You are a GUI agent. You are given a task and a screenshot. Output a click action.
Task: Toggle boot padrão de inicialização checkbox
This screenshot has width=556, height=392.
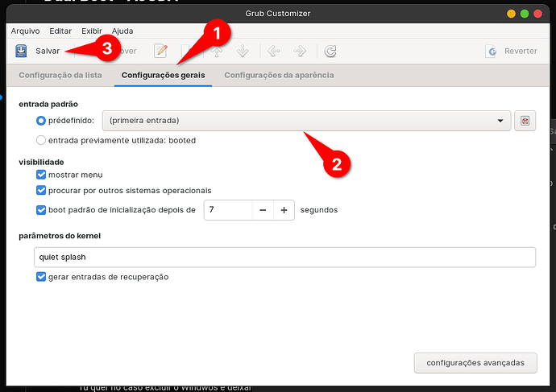point(41,210)
